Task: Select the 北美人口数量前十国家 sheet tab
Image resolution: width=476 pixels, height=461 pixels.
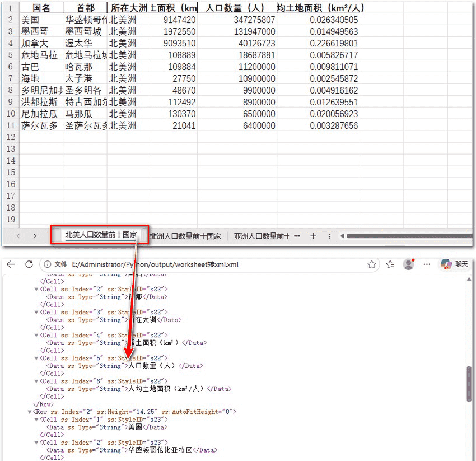Action: pyautogui.click(x=101, y=235)
